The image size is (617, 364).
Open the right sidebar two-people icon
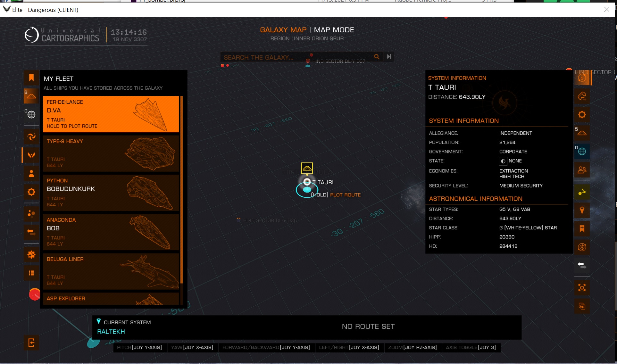[x=582, y=170]
